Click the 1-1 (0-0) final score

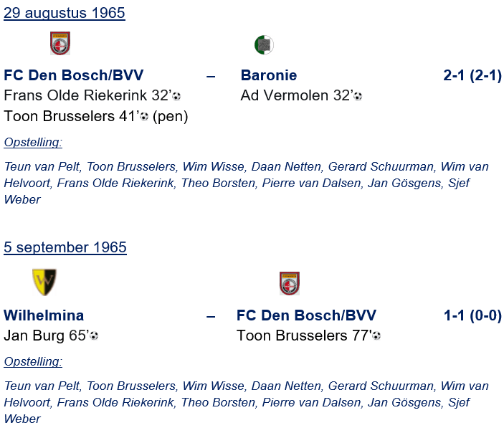[x=472, y=315]
